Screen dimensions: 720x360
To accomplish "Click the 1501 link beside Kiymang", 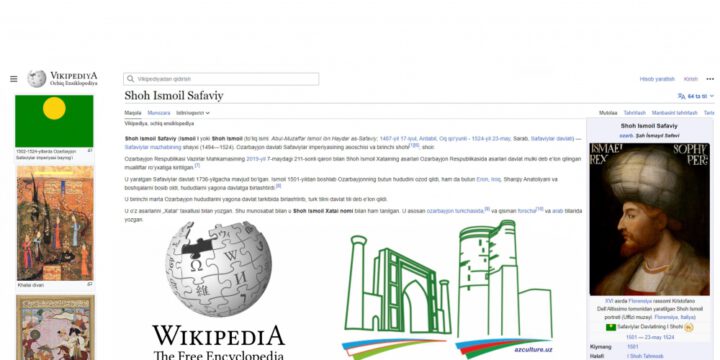I will point(632,347).
